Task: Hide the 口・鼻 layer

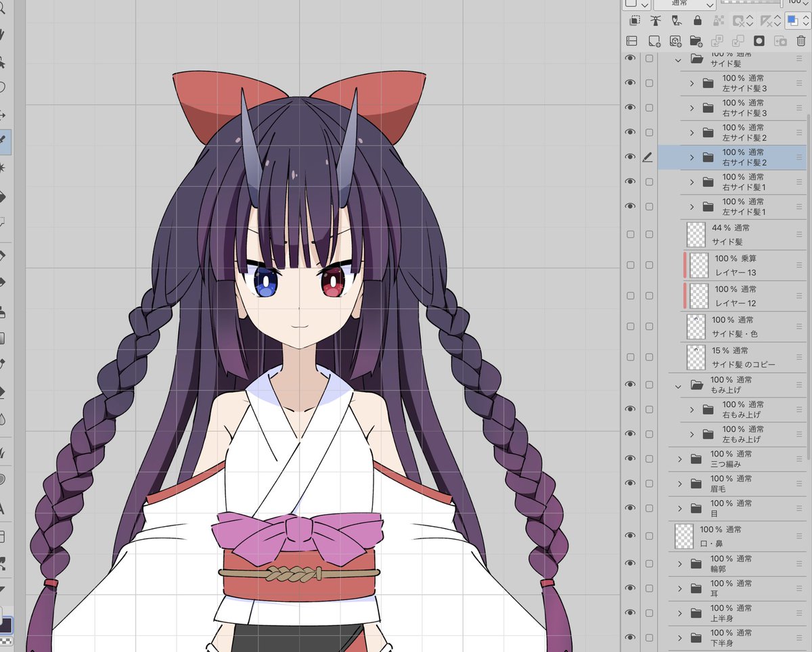Action: tap(631, 535)
